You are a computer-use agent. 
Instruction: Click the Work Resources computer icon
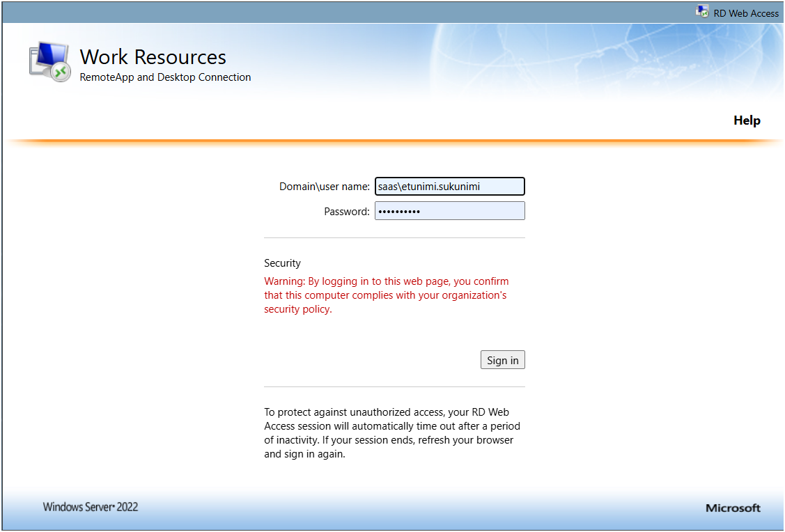coord(49,63)
